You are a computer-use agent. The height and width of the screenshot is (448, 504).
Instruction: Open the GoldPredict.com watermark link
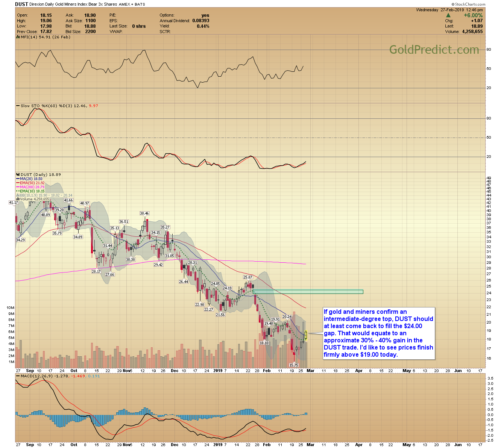click(434, 50)
